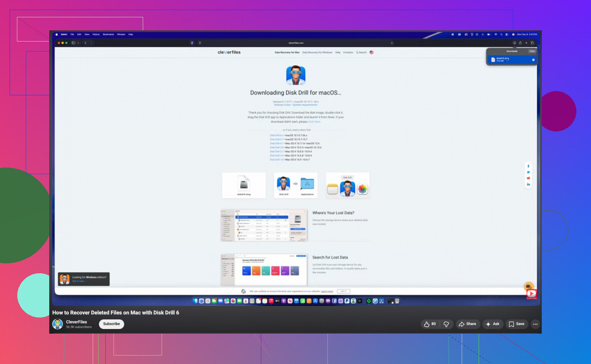Image resolution: width=591 pixels, height=364 pixels.
Task: Accept cookies with GOT IT button
Action: tap(344, 291)
